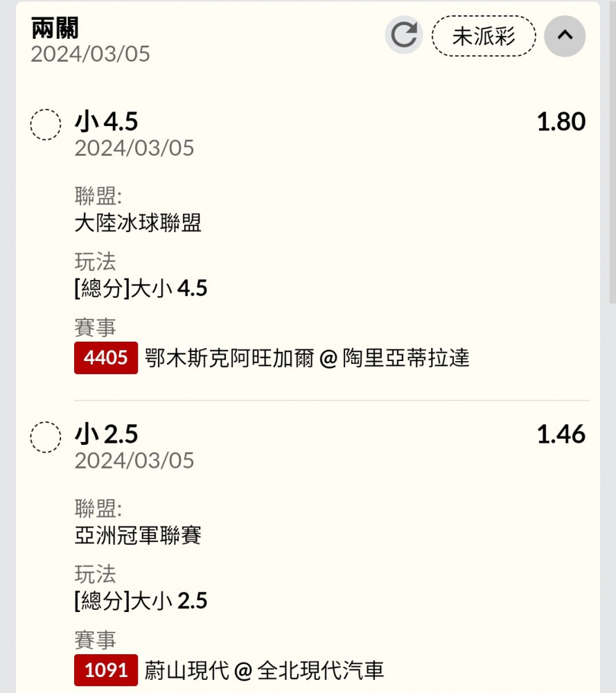Click the 1.80 odds value

click(x=561, y=121)
